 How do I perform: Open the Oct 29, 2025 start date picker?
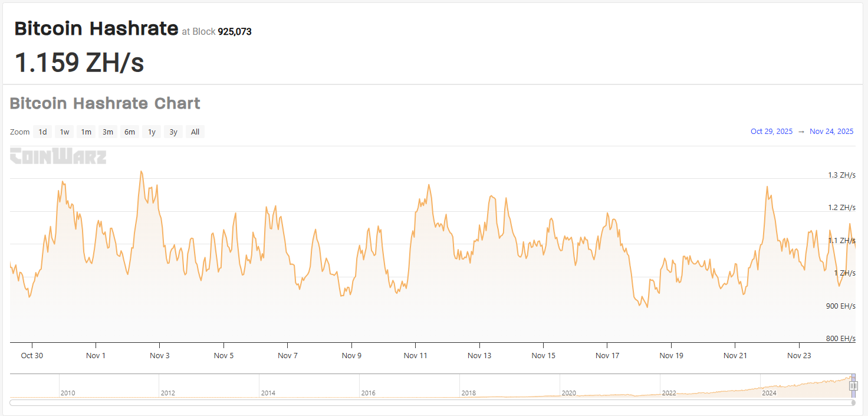coord(771,131)
